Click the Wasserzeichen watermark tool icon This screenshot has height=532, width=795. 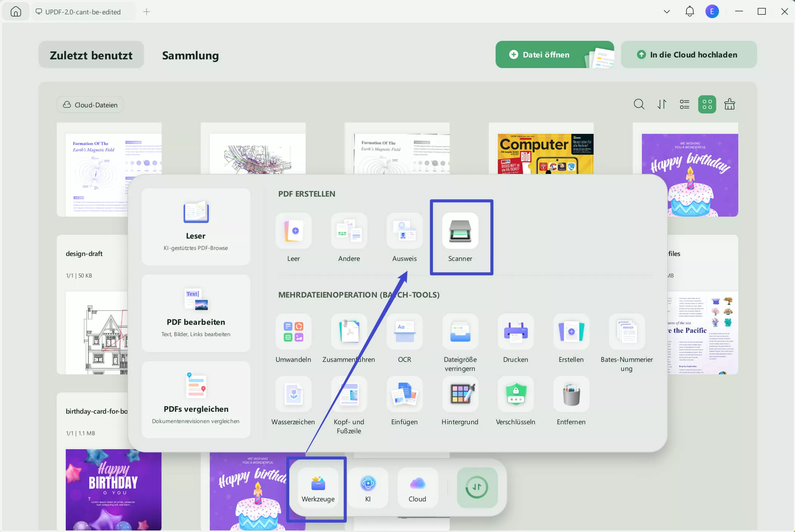[293, 394]
